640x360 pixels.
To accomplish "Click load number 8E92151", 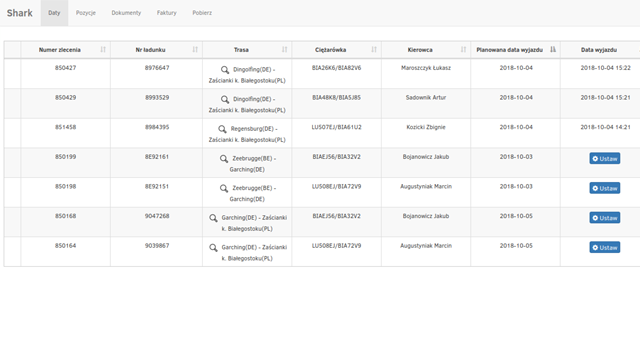I will (157, 187).
